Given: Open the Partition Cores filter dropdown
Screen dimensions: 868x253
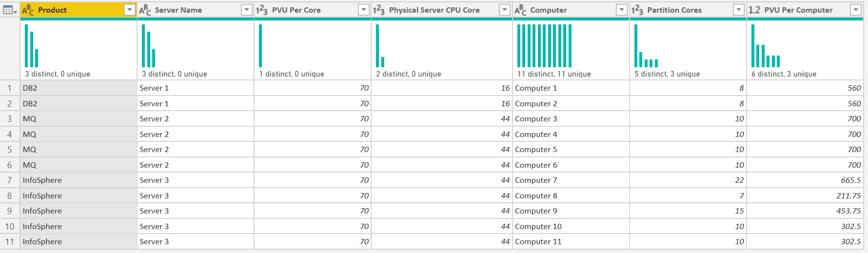Looking at the screenshot, I should point(739,10).
